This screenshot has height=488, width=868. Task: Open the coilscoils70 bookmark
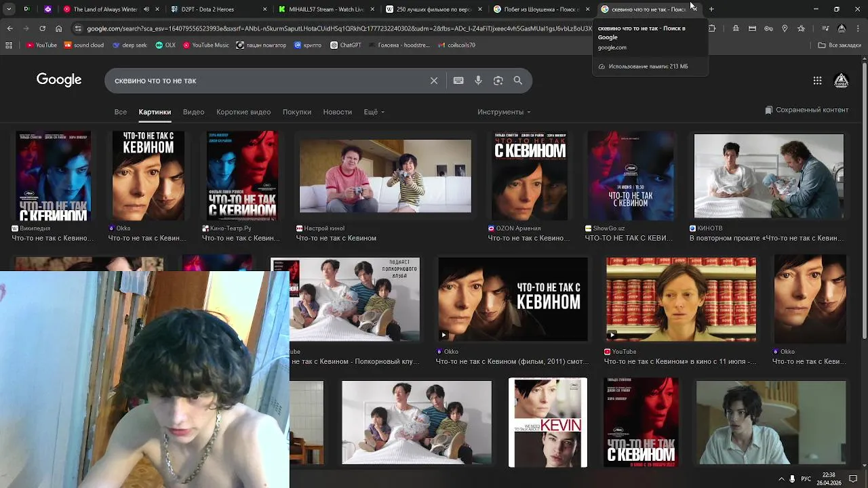[x=457, y=45]
